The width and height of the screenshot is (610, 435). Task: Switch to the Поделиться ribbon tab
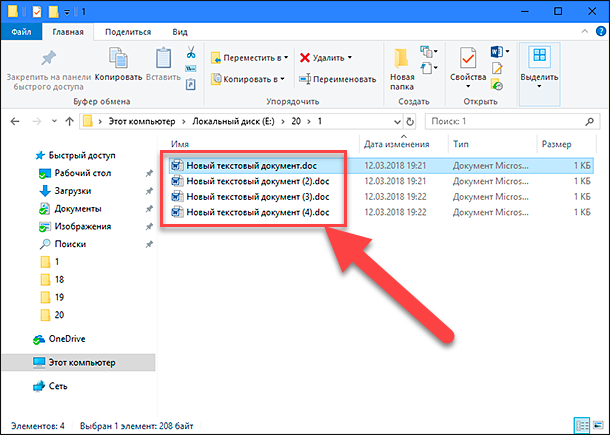(128, 32)
